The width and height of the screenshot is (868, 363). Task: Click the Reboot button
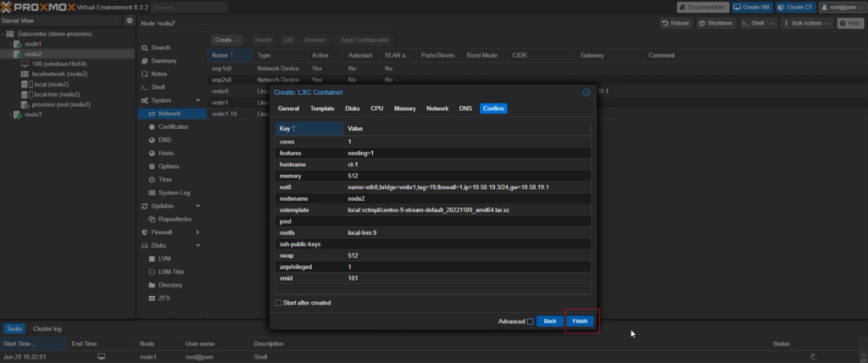coord(676,23)
